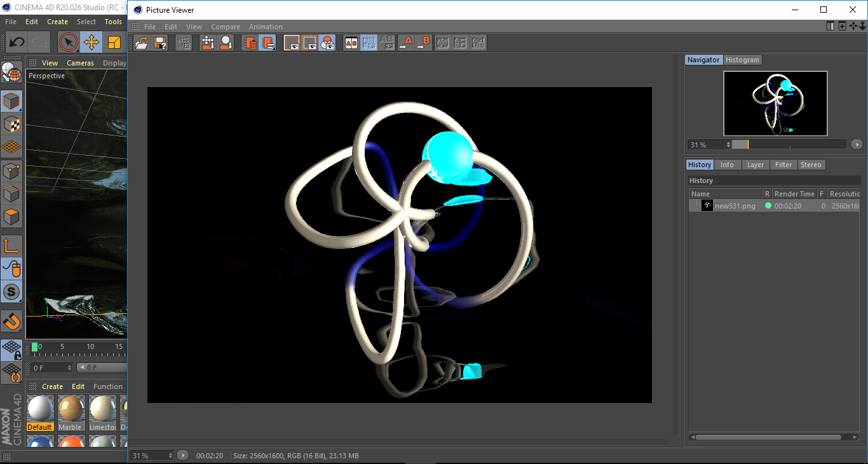This screenshot has width=868, height=464.
Task: Click the Navigator zoom slider
Action: (789, 144)
